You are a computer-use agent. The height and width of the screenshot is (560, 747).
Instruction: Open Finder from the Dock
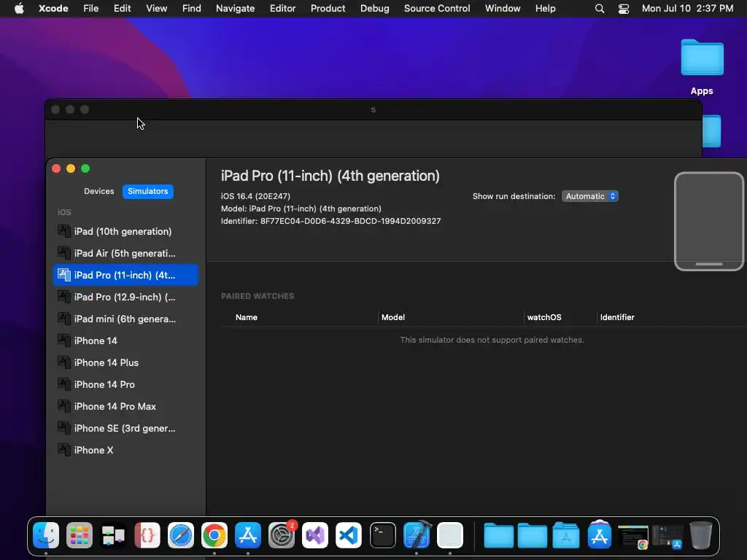[46, 535]
